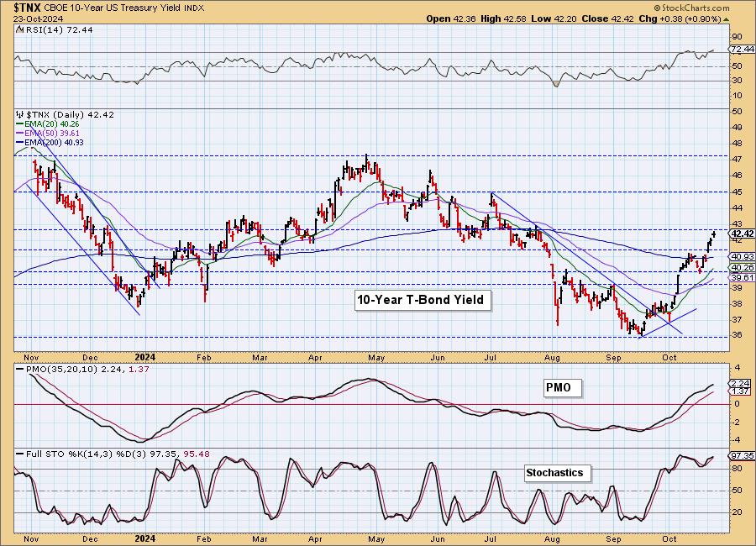Click the 97.35 stochastics value tag
The height and width of the screenshot is (546, 756).
[742, 456]
